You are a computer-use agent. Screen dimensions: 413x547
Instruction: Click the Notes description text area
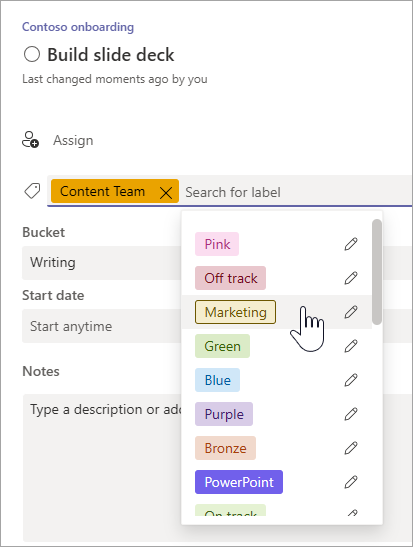tap(102, 467)
